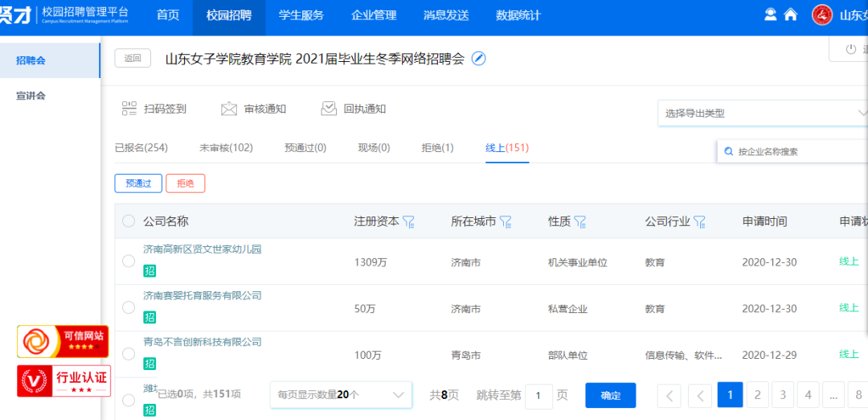Select the 济南高新区贤文世家幼儿园 row checkbox

point(129,261)
